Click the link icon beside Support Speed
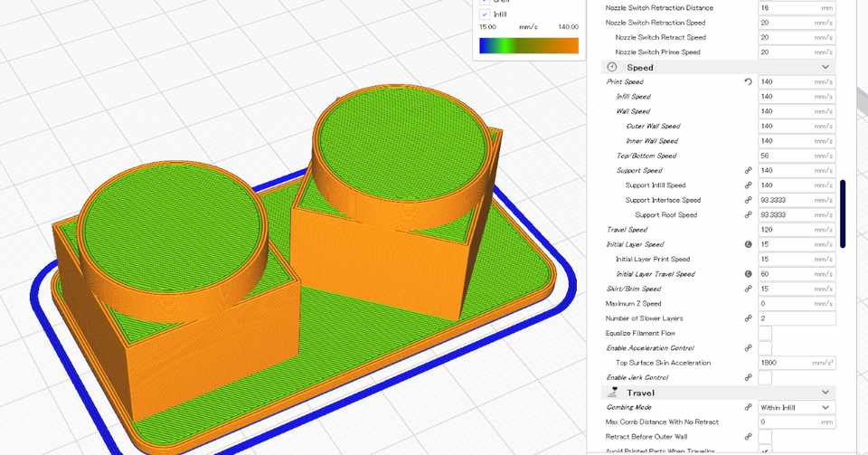 pyautogui.click(x=748, y=170)
